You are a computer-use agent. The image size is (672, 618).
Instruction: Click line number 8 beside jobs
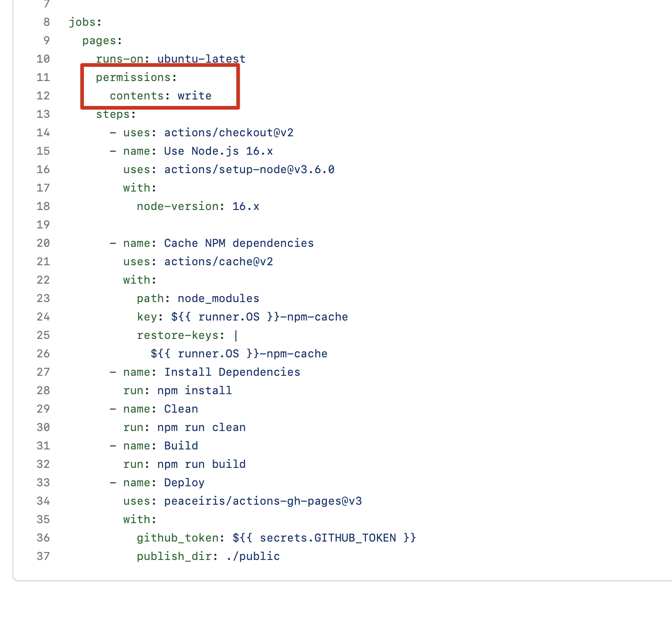(x=46, y=22)
